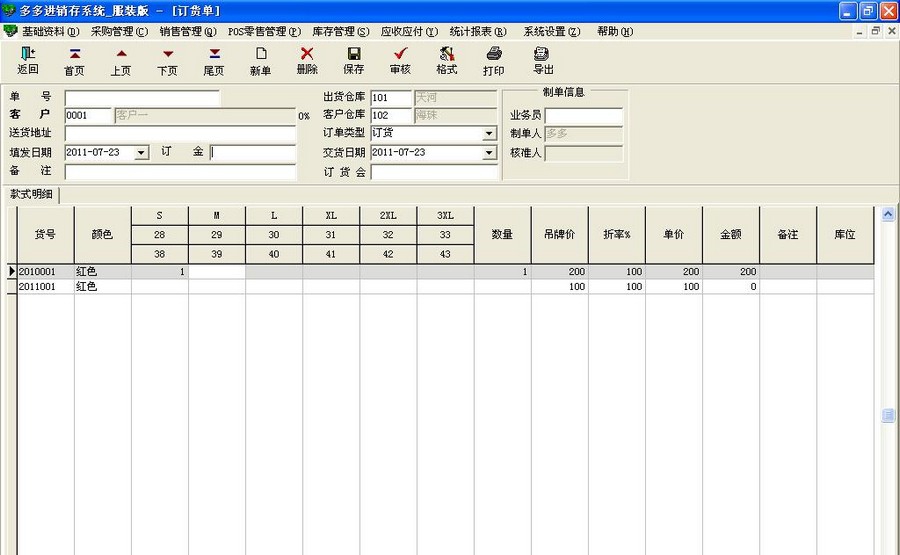Click 吊牌价 value 200 in first row
Viewport: 900px width, 555px height.
(560, 271)
